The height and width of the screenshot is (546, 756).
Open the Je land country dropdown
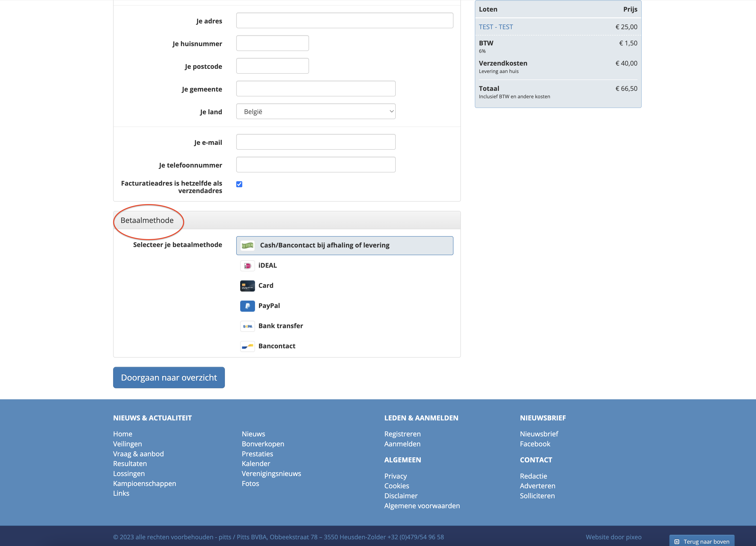click(x=316, y=112)
